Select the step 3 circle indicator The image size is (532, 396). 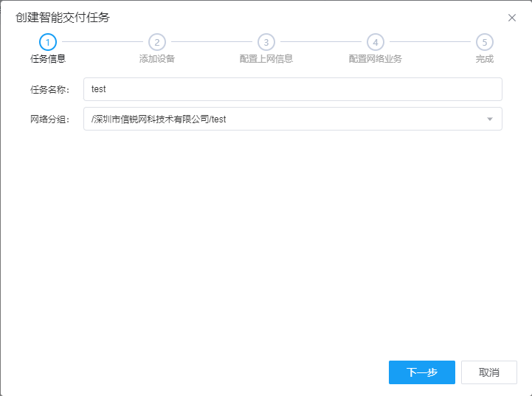(266, 42)
